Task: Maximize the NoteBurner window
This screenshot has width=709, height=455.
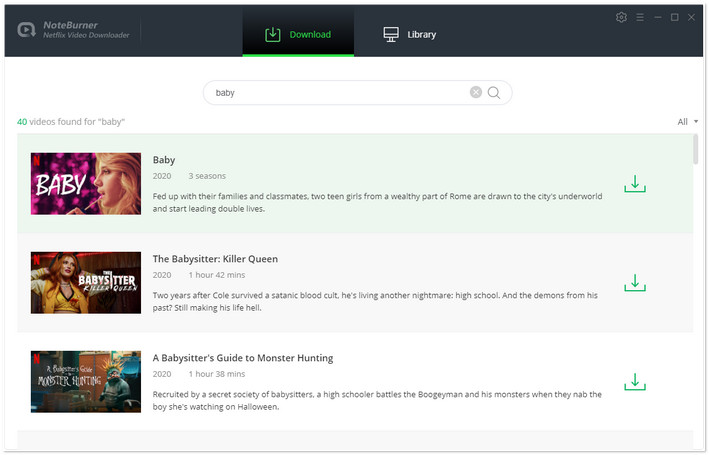Action: (x=675, y=17)
